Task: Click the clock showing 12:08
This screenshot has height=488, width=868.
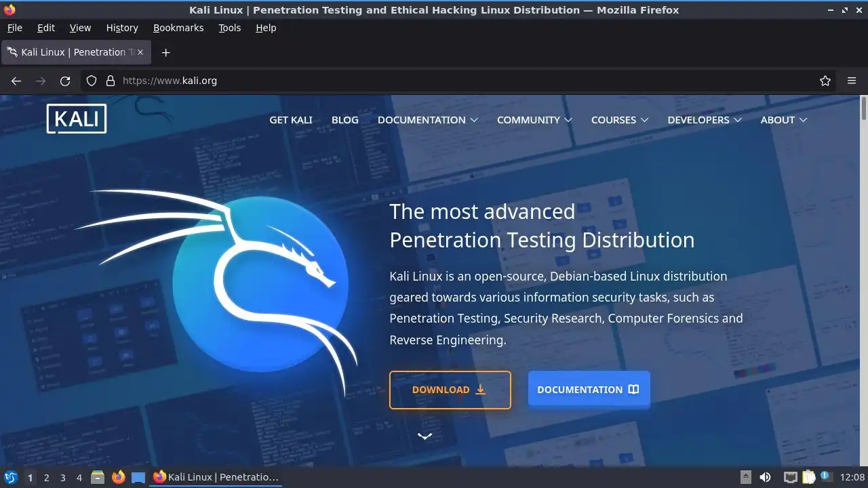Action: [852, 477]
